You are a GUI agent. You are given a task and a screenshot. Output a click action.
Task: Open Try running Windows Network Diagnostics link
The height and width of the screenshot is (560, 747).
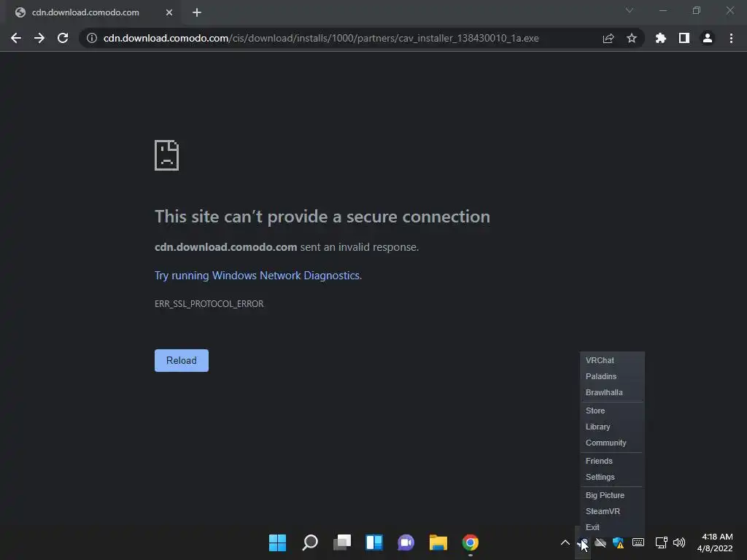pos(258,275)
